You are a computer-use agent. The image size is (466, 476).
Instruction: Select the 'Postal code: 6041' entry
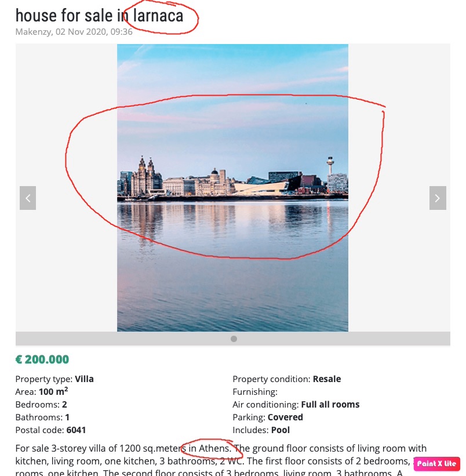[50, 430]
